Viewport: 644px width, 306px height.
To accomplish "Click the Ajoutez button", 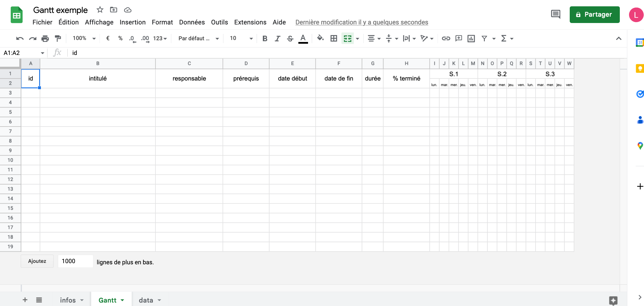I will pos(37,261).
